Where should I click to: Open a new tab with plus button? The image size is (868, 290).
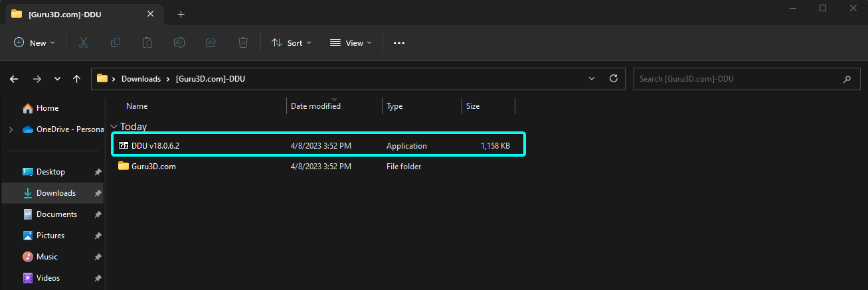(x=181, y=15)
